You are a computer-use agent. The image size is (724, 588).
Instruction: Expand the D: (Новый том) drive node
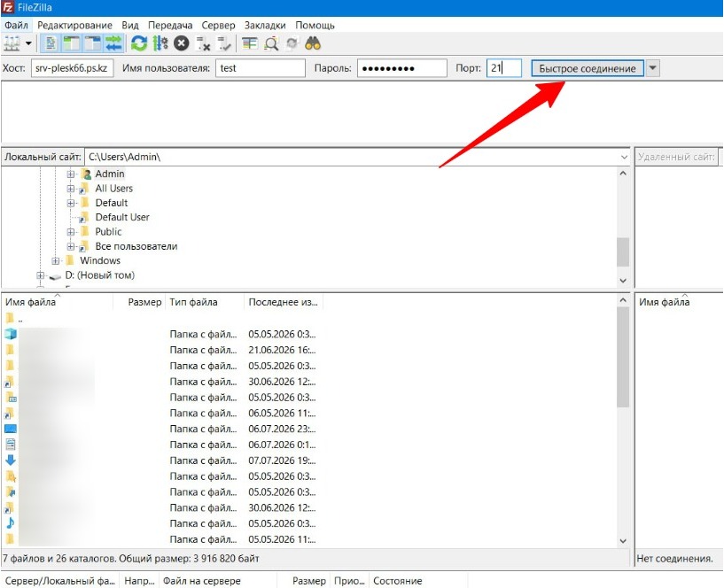40,275
